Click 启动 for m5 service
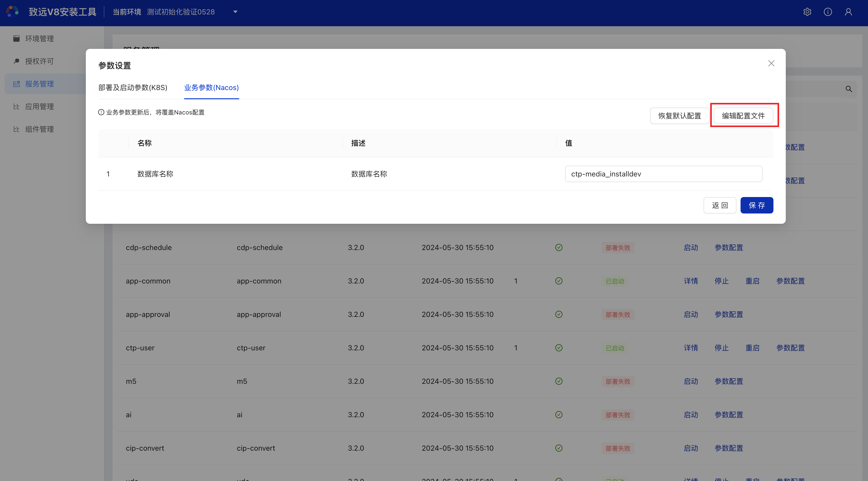This screenshot has width=868, height=481. [x=690, y=381]
